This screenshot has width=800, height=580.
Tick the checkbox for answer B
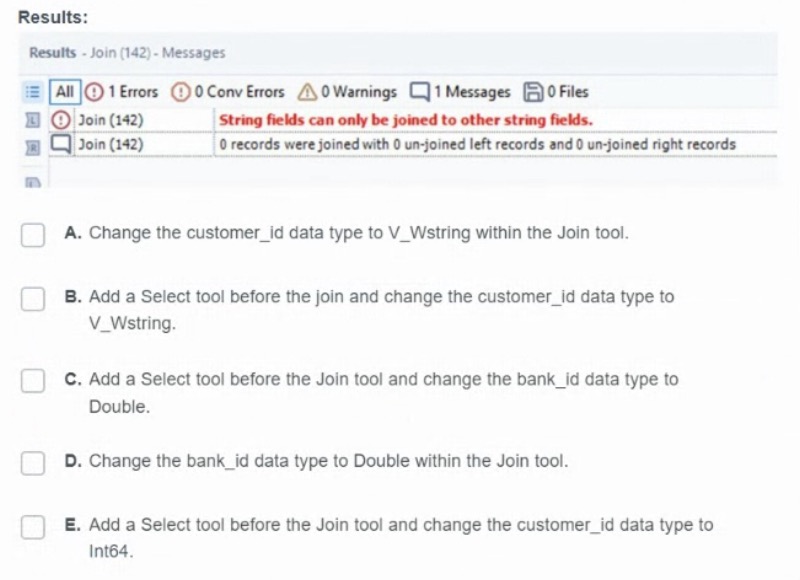33,298
